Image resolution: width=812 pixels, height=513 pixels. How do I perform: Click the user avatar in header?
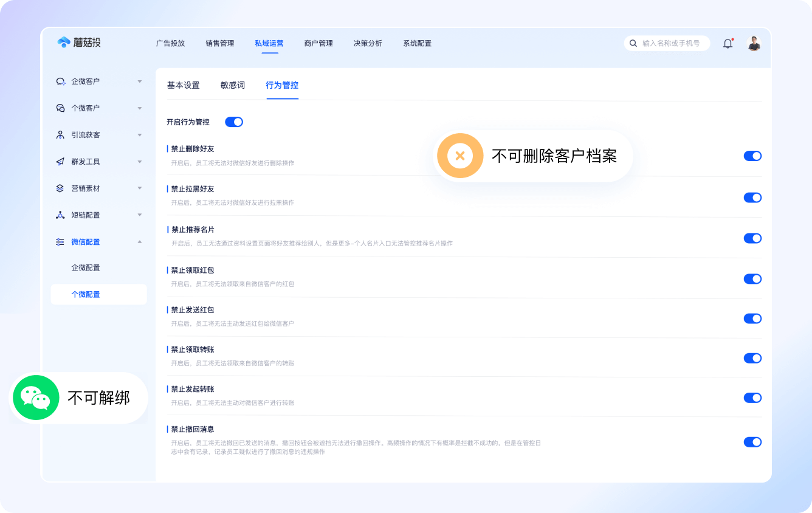pyautogui.click(x=754, y=43)
